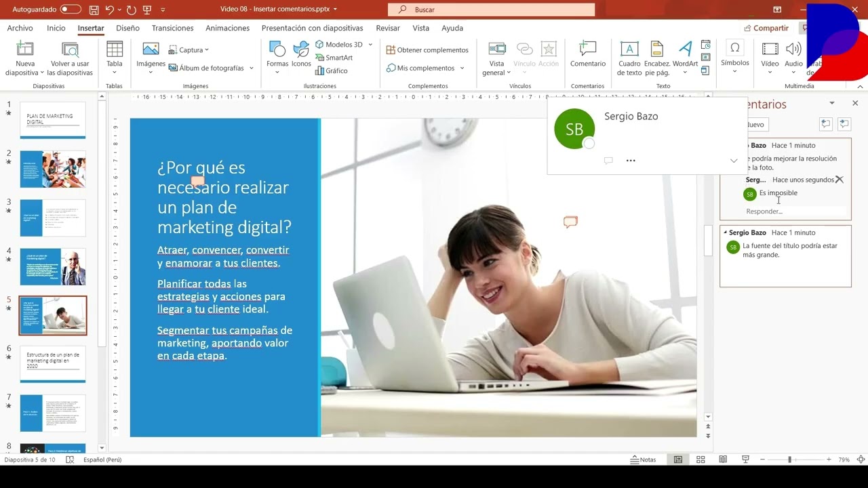The height and width of the screenshot is (488, 868).
Task: Collapse the 'La fuente del título' comment thread
Action: [x=726, y=232]
